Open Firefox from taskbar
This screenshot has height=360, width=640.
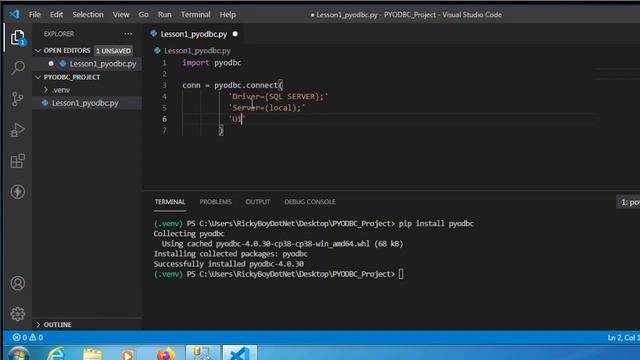165,354
